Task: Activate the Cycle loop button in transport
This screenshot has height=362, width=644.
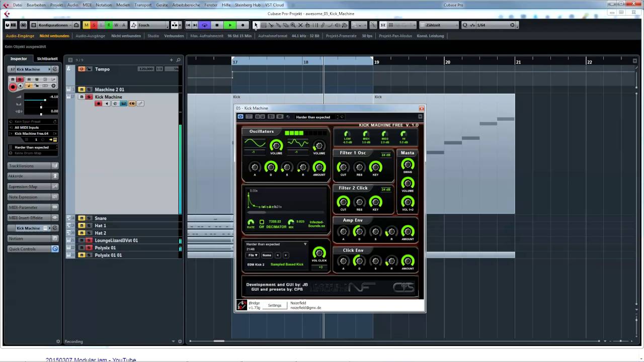Action: [204, 25]
